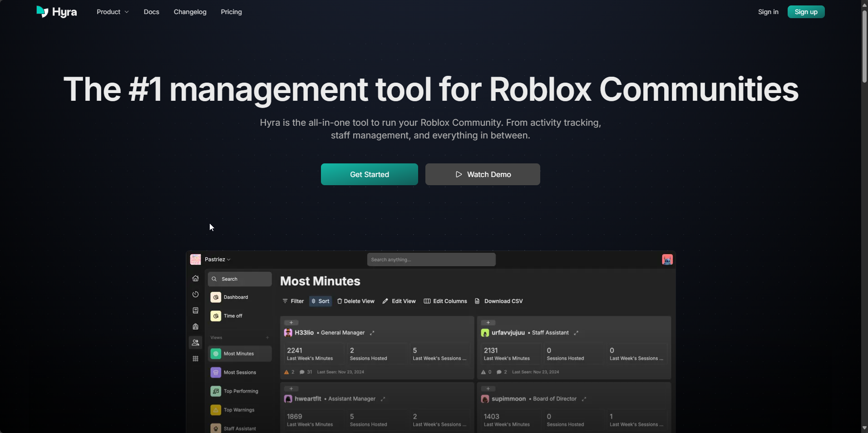Click the Get Started button
The height and width of the screenshot is (433, 868).
pos(370,174)
